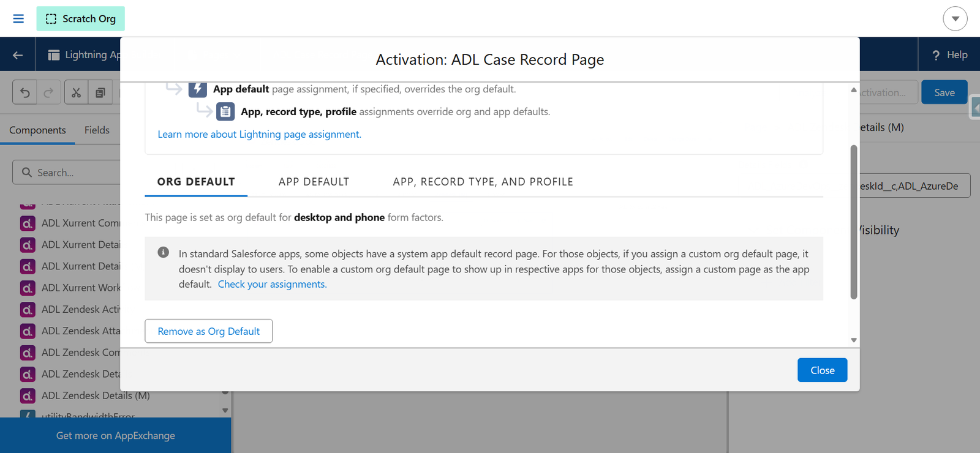980x453 pixels.
Task: Select ADL Xurrent Work component
Action: pyautogui.click(x=70, y=288)
